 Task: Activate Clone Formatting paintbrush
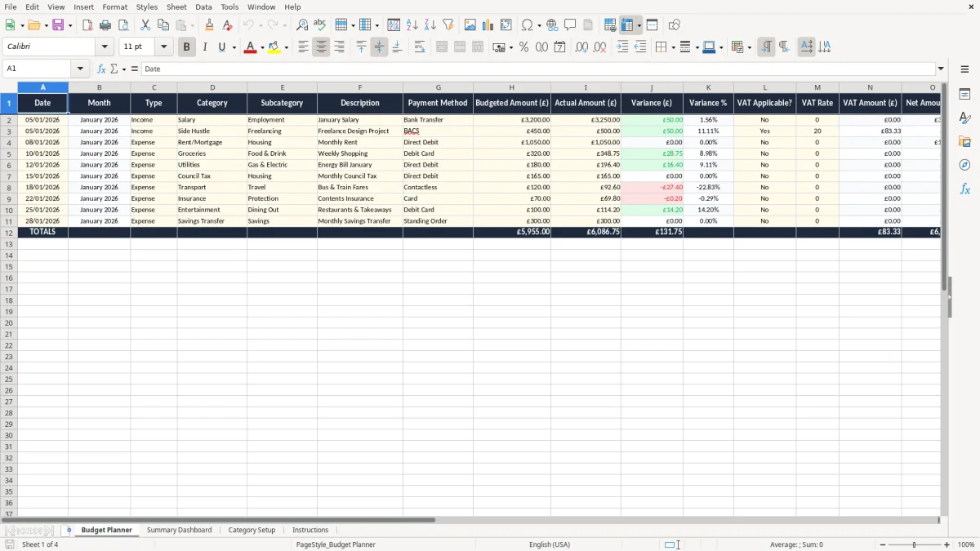210,25
